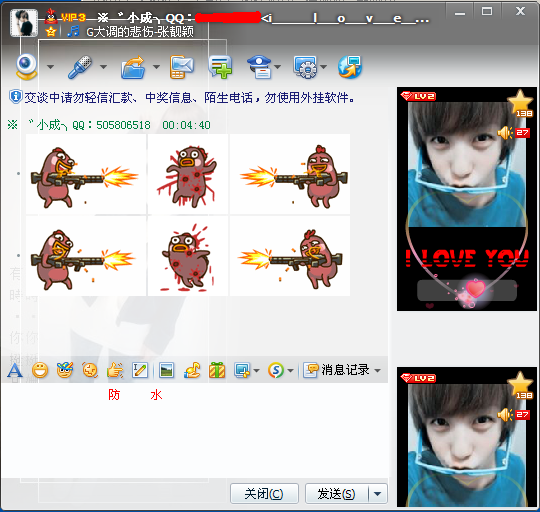Click sender name 小成 QQ:505806518

(x=79, y=125)
